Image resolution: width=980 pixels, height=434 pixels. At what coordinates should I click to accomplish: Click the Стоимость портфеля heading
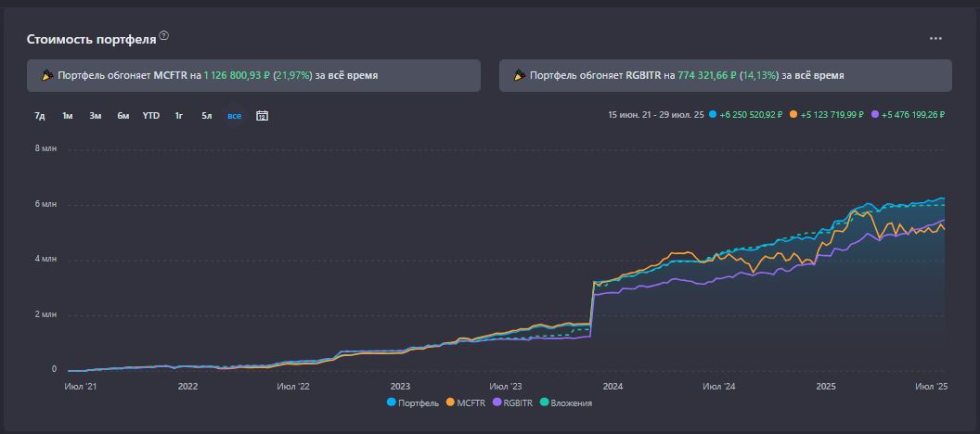91,39
